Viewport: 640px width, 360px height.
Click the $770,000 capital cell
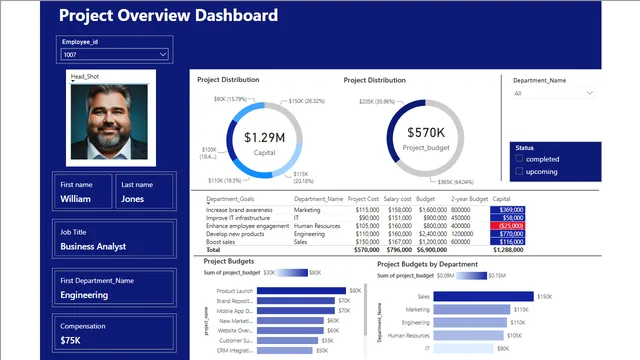click(x=507, y=234)
